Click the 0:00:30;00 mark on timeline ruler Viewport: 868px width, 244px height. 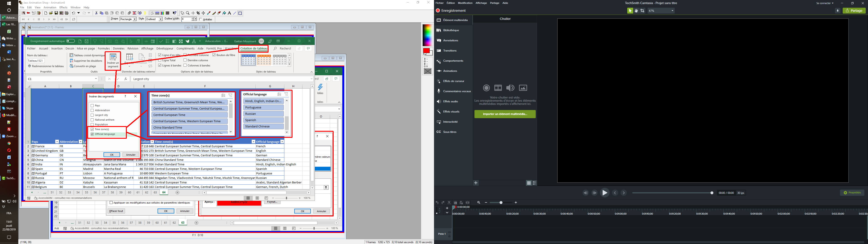(540, 214)
